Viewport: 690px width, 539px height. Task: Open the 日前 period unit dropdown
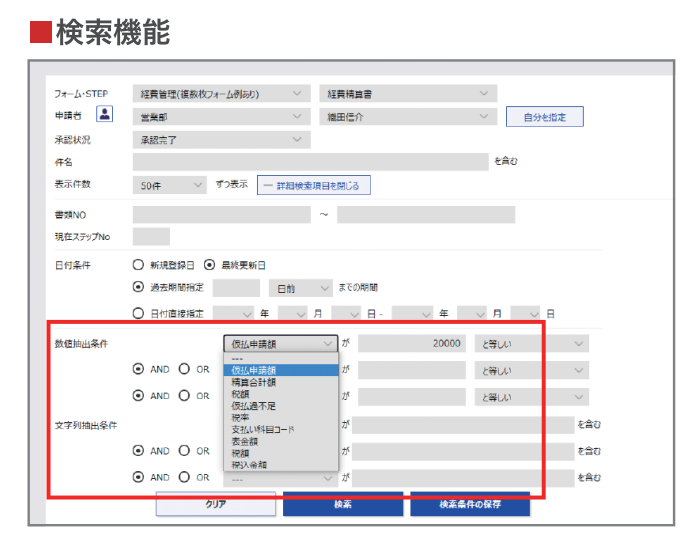tap(301, 288)
